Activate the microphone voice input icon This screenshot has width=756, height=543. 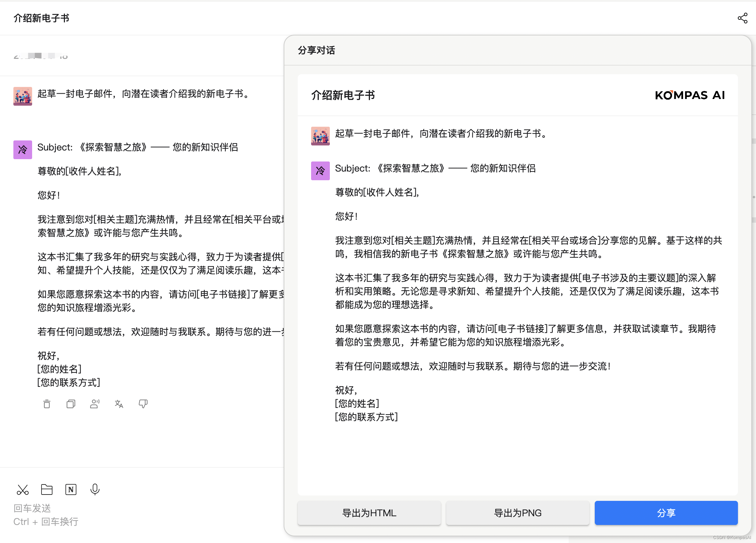click(95, 490)
